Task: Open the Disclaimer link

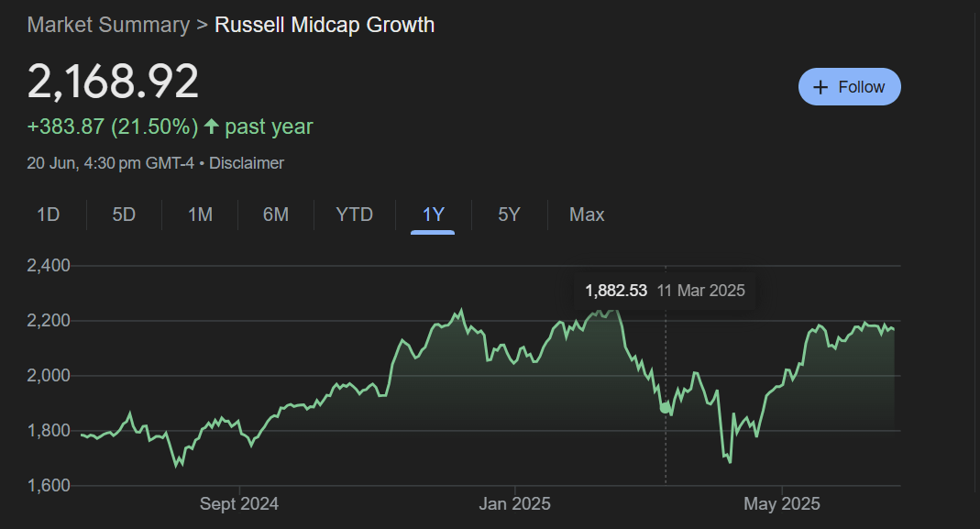Action: tap(247, 163)
